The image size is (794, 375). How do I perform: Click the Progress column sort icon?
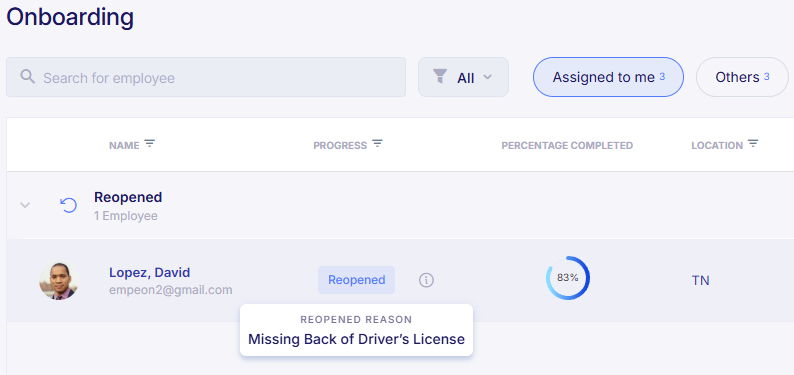pyautogui.click(x=377, y=144)
